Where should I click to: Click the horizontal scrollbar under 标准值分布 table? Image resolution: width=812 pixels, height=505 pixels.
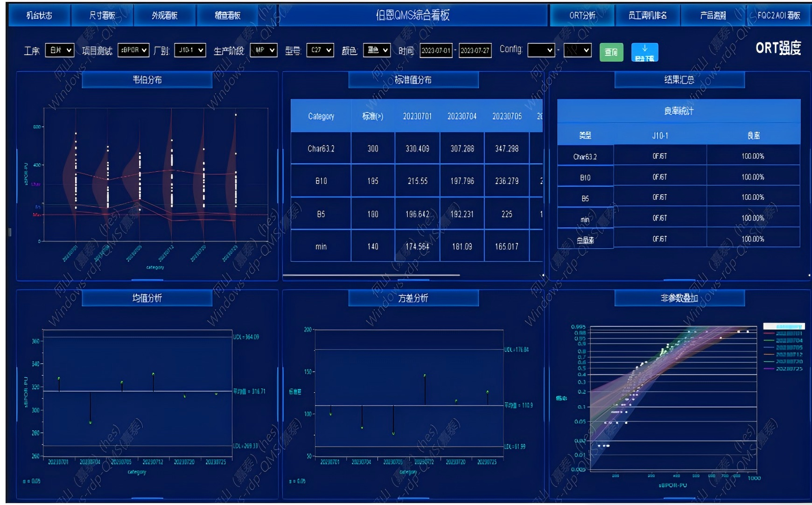click(x=371, y=275)
